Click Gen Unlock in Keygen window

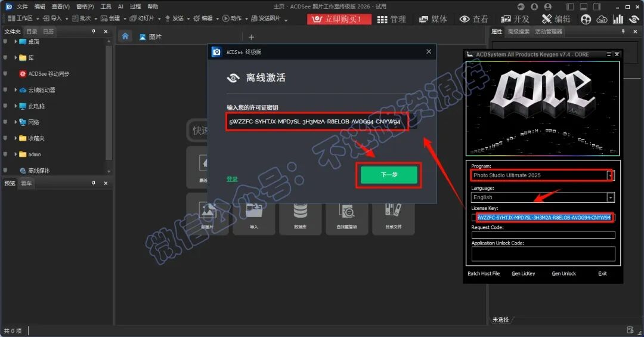pyautogui.click(x=563, y=274)
